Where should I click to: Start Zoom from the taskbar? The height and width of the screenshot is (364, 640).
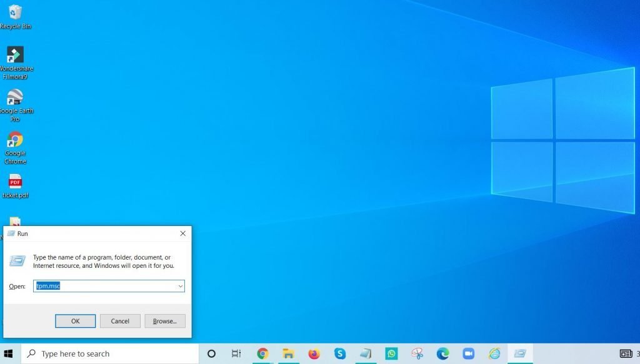click(469, 353)
